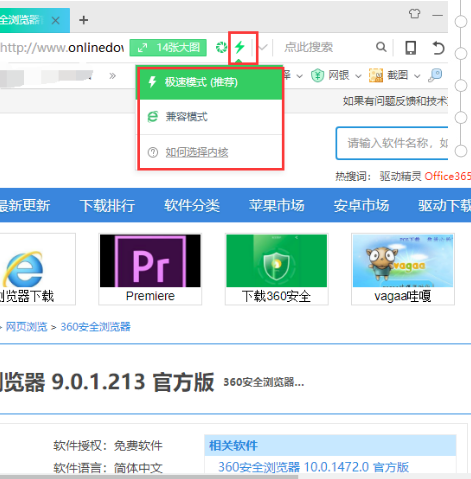Expand the bookmarks overflow chevron
This screenshot has height=479, width=471.
pyautogui.click(x=112, y=76)
